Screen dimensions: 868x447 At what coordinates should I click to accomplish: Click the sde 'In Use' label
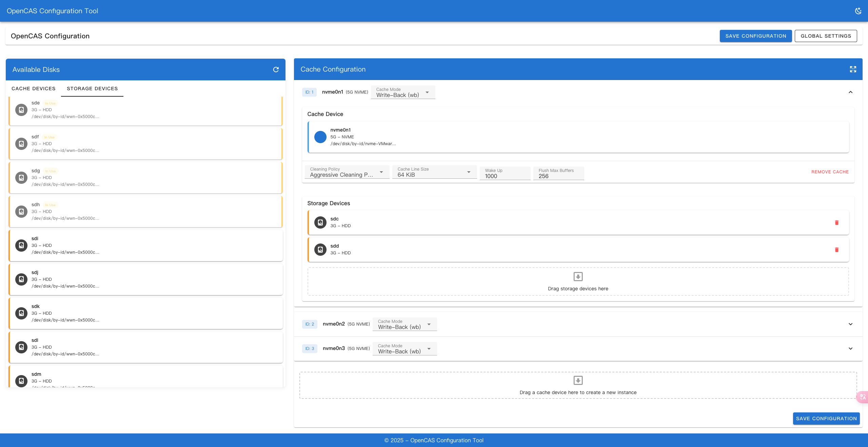(50, 103)
